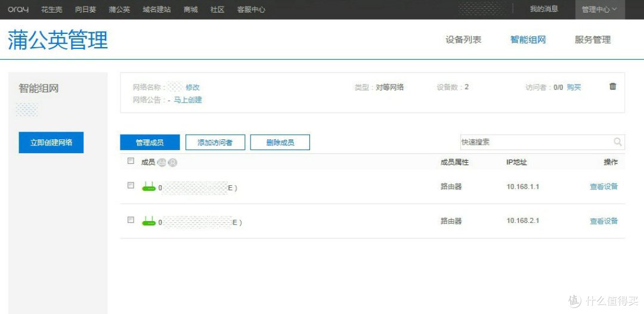Click the 对等网络 type value
The height and width of the screenshot is (314, 644).
[x=390, y=88]
